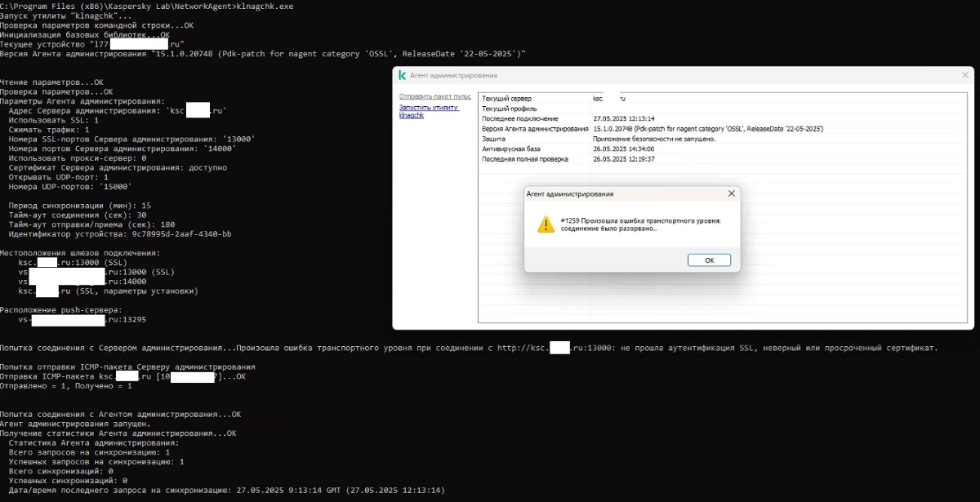Screen dimensions: 980x502
Task: Click console line 'Период синхронизации (мин): 15'
Action: [x=80, y=205]
